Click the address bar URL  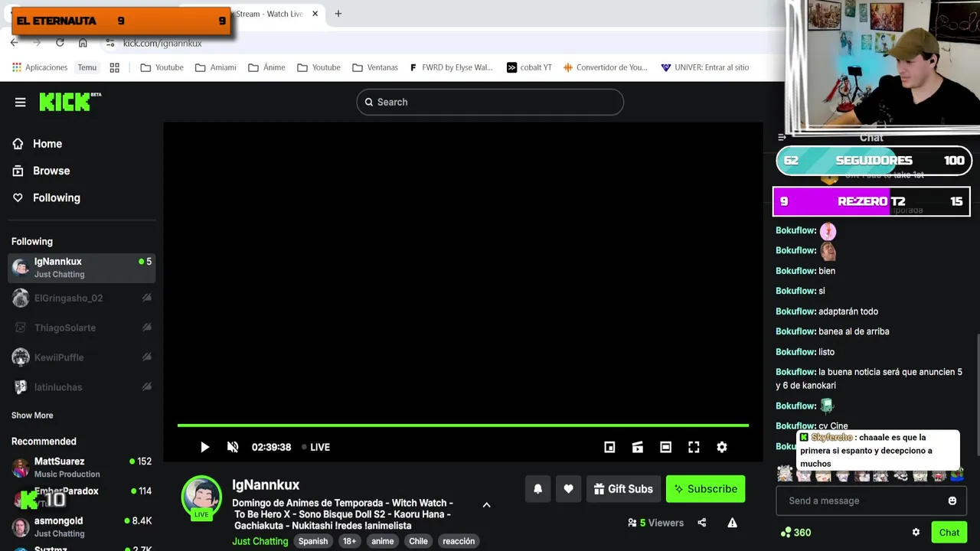[162, 44]
